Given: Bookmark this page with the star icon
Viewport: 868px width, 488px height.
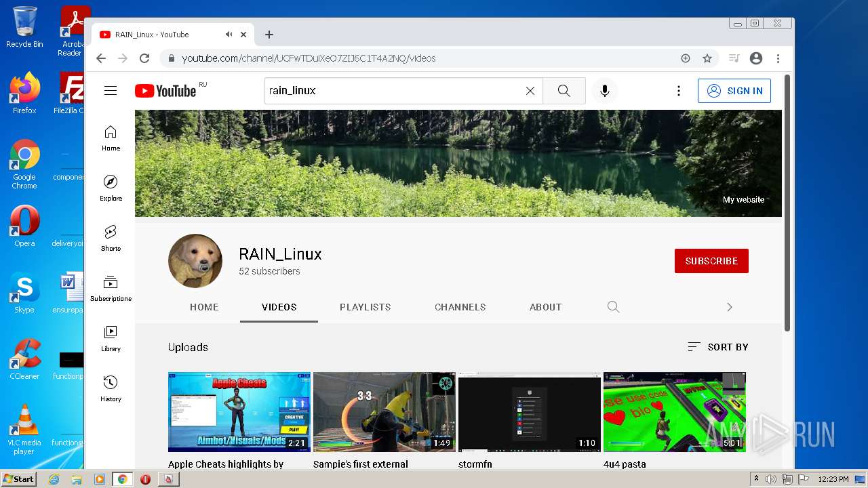Looking at the screenshot, I should pos(707,58).
